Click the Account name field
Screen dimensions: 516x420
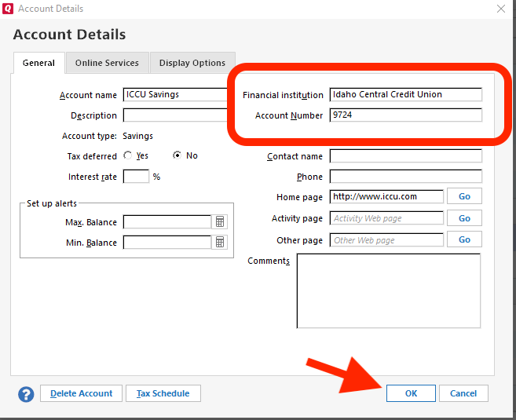click(x=175, y=95)
